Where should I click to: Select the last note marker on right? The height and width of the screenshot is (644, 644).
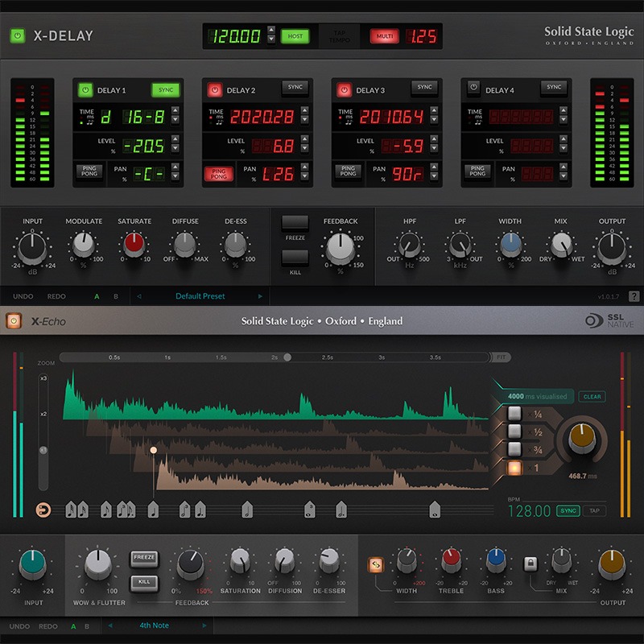click(x=435, y=510)
